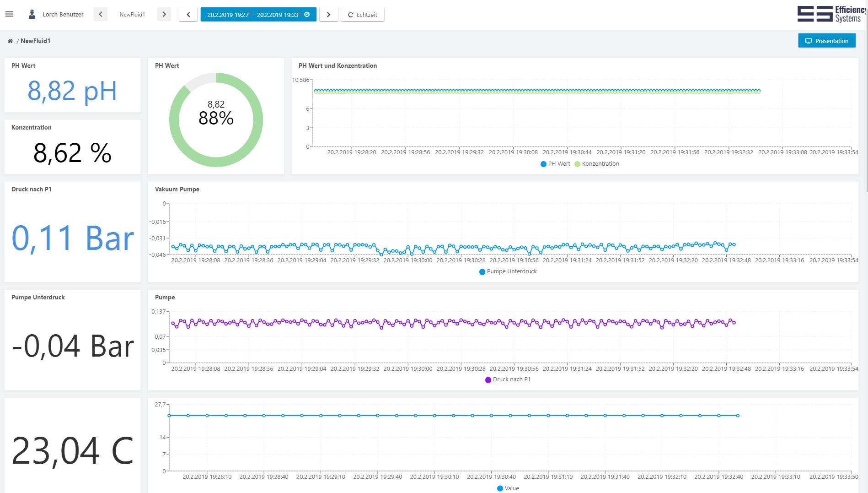The width and height of the screenshot is (868, 493).
Task: Click PH Wert und Konzentration chart title
Action: (x=338, y=65)
